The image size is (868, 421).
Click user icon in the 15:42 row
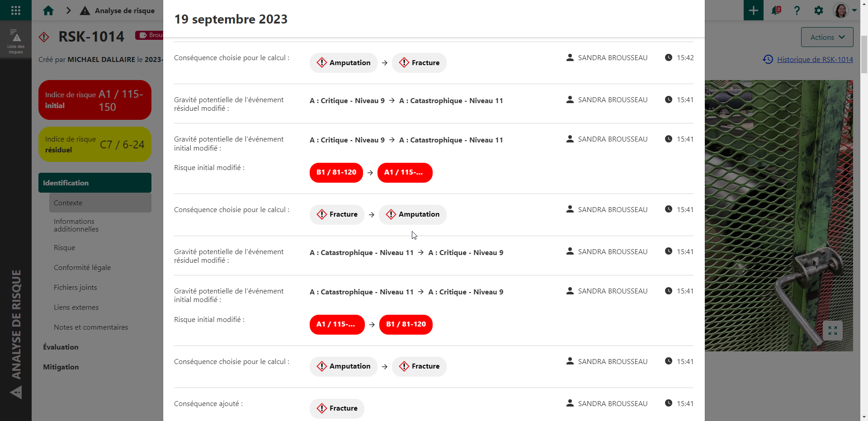(570, 57)
